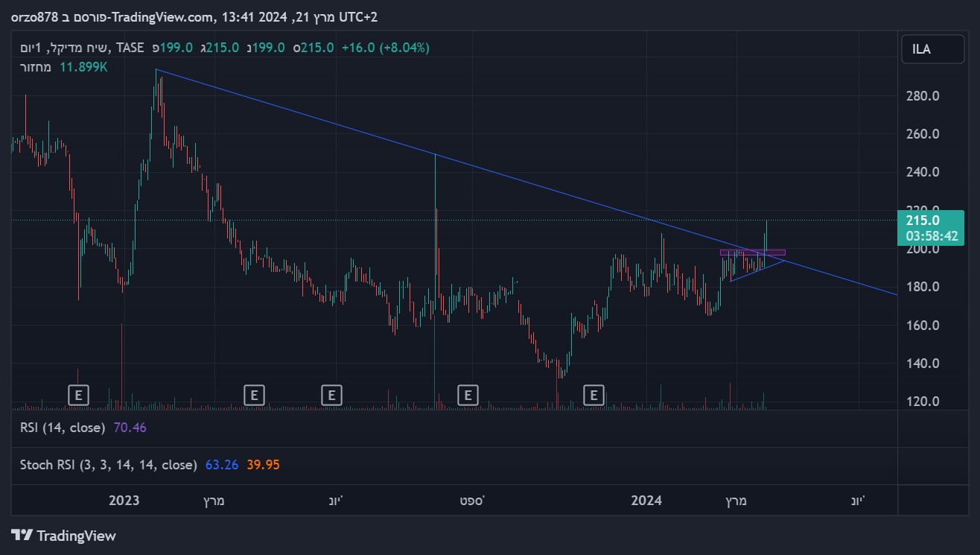Click the 2023 time axis label
Image resolution: width=980 pixels, height=555 pixels.
pos(124,501)
